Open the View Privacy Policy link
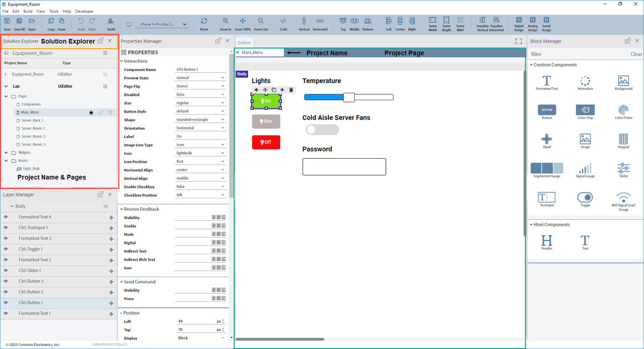Image resolution: width=644 pixels, height=349 pixels. pyautogui.click(x=109, y=344)
